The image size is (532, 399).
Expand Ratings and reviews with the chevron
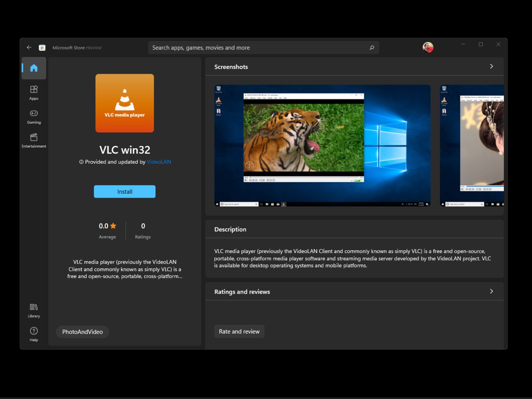pos(491,291)
